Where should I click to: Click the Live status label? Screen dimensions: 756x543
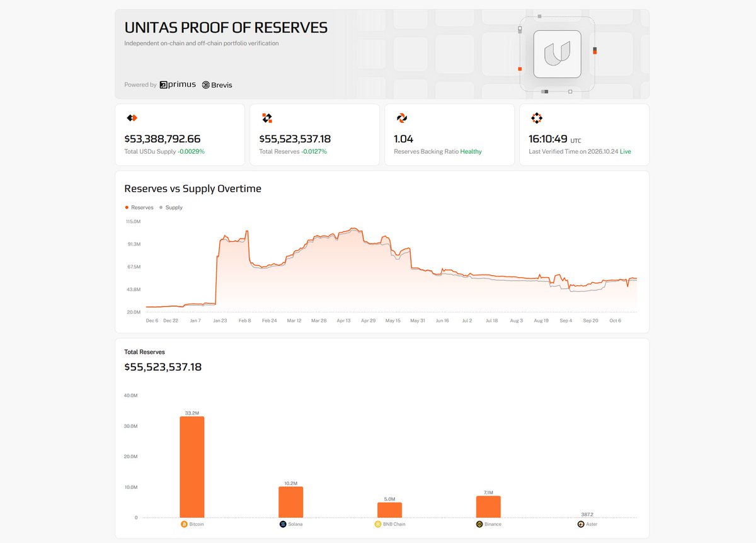(626, 152)
